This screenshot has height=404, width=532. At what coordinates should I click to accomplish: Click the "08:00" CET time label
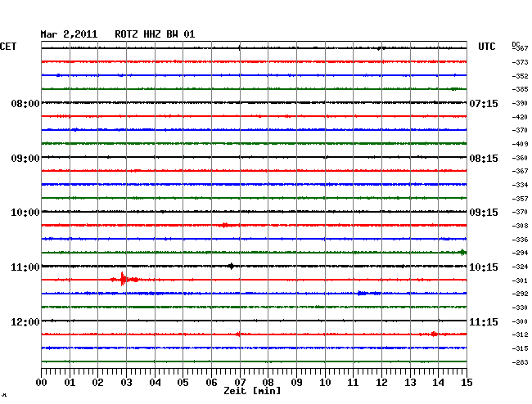25,103
